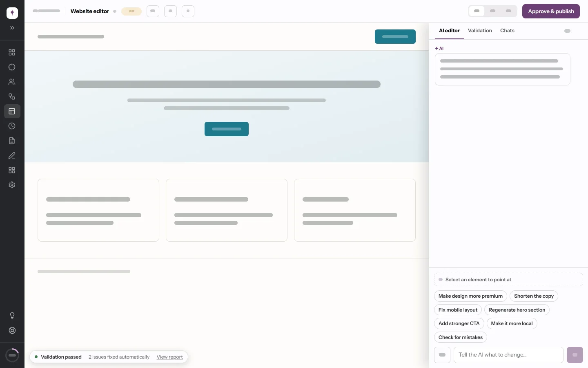
Task: Click the sparkle app logo
Action: pyautogui.click(x=12, y=13)
